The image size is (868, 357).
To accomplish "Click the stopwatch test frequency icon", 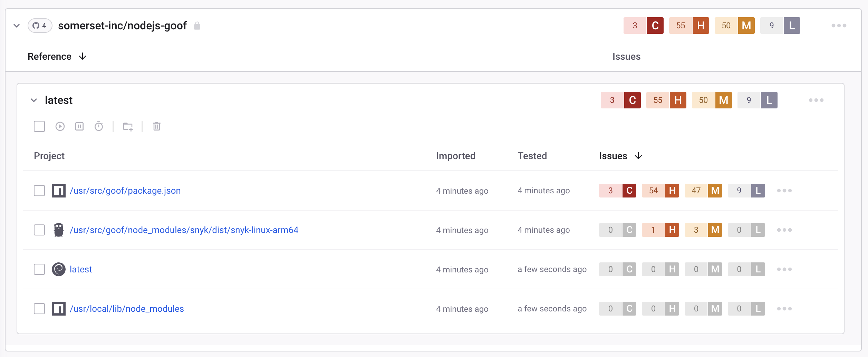I will coord(99,127).
